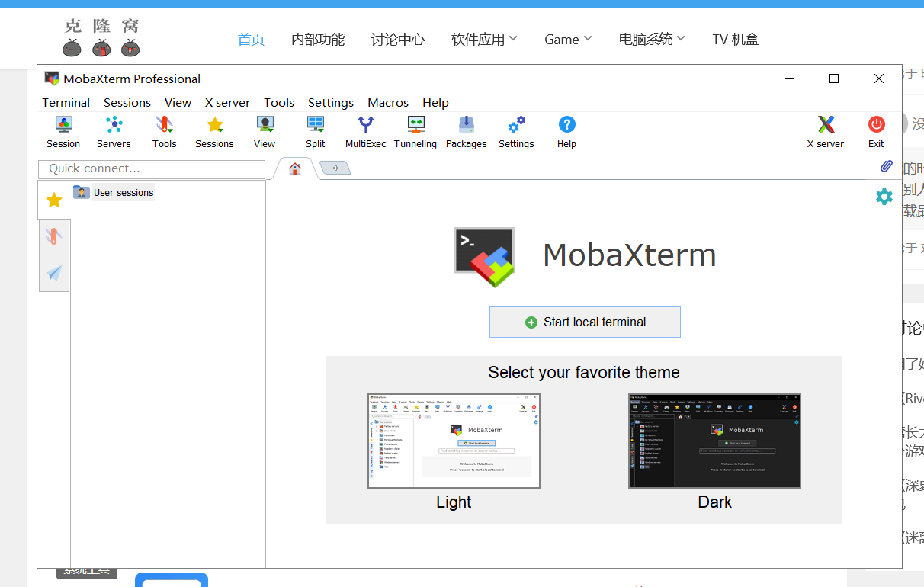The width and height of the screenshot is (924, 587).
Task: Open the Servers toolbar icon
Action: click(114, 132)
